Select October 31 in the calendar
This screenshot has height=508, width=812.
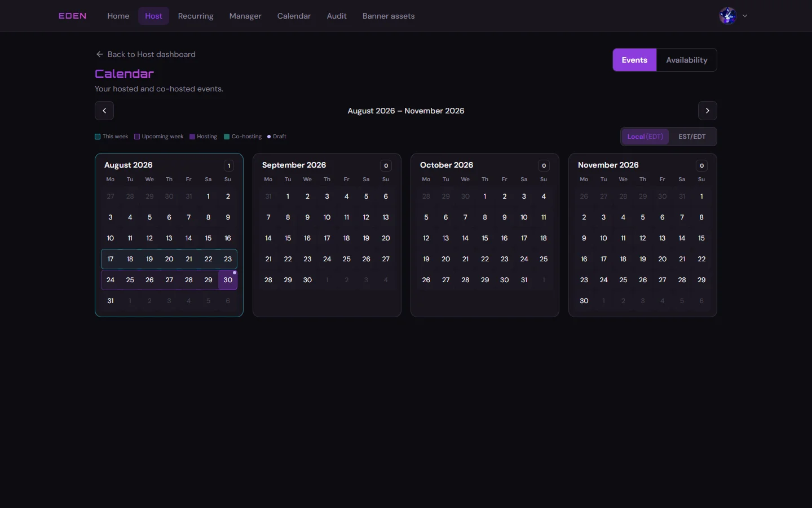[524, 280]
